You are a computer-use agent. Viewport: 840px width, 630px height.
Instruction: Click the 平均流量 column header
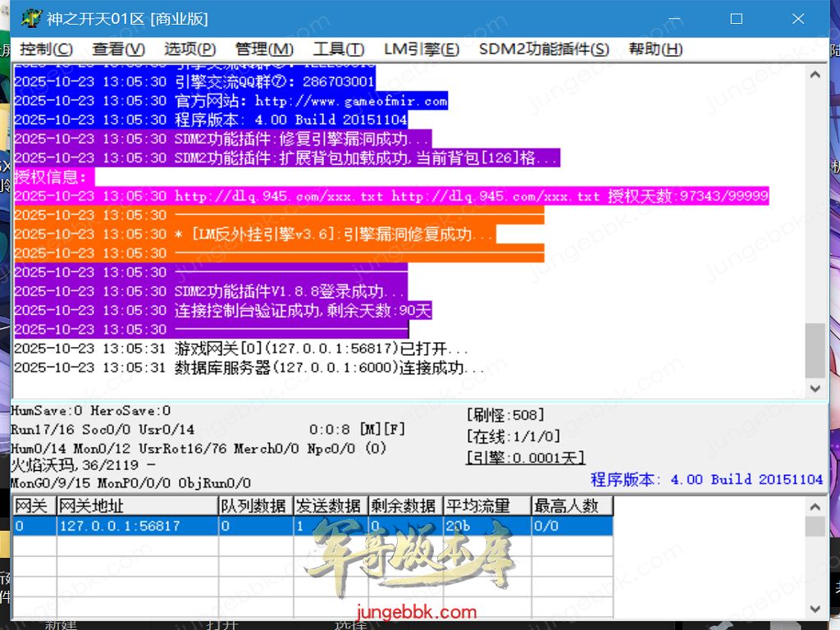(477, 506)
